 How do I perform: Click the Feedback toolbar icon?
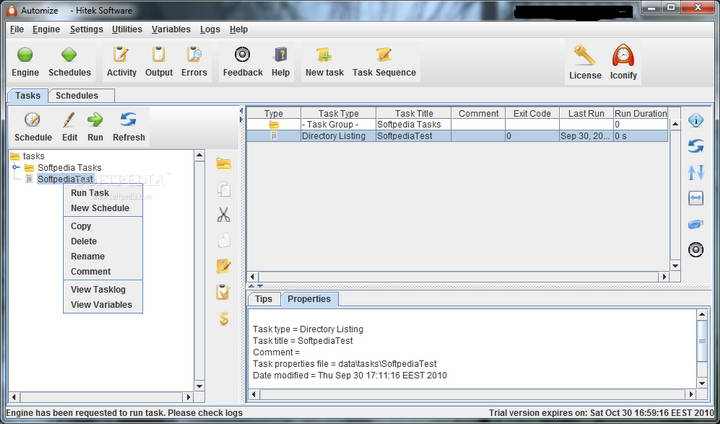click(x=242, y=55)
